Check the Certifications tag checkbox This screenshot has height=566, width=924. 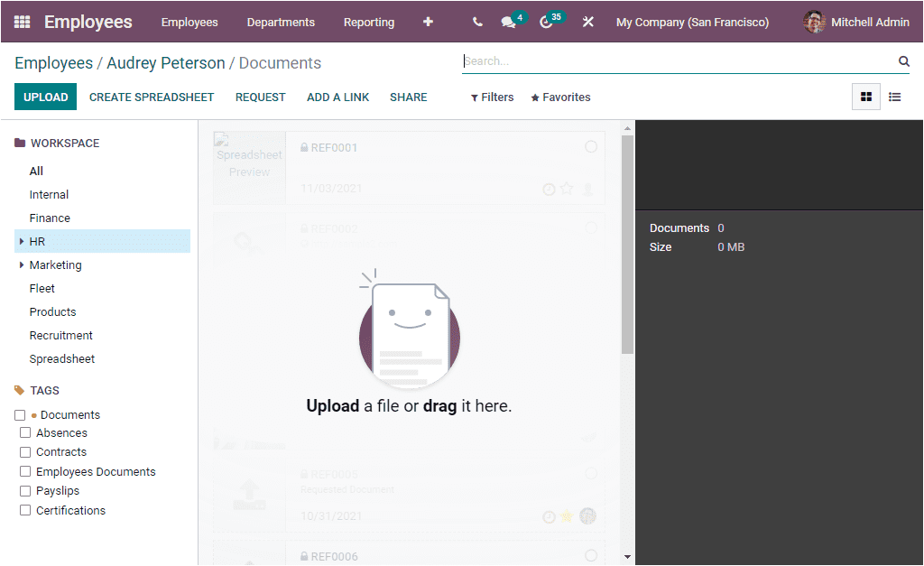(x=25, y=510)
